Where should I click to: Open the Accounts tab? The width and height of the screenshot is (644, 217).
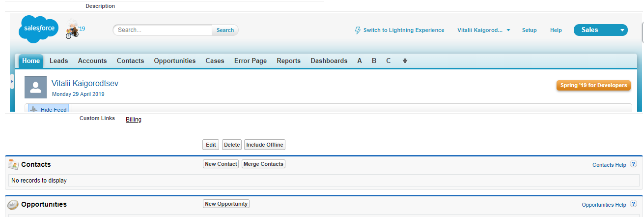[x=92, y=61]
